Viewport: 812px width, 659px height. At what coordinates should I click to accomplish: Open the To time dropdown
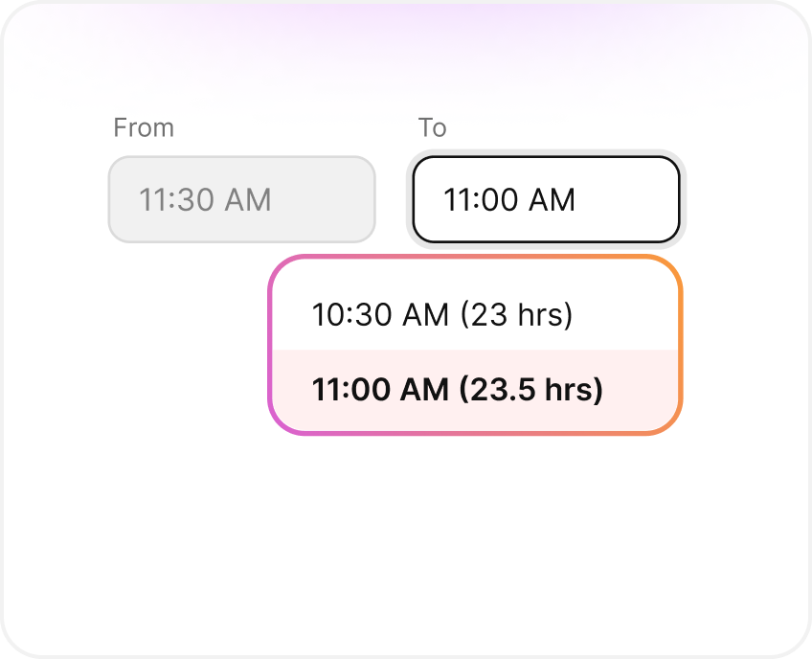546,199
